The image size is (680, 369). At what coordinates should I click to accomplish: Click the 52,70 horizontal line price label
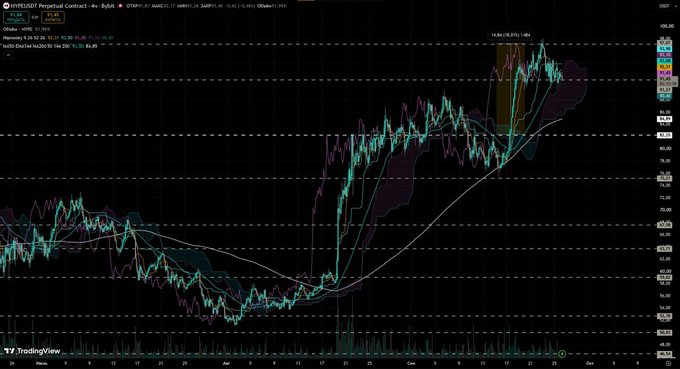665,316
